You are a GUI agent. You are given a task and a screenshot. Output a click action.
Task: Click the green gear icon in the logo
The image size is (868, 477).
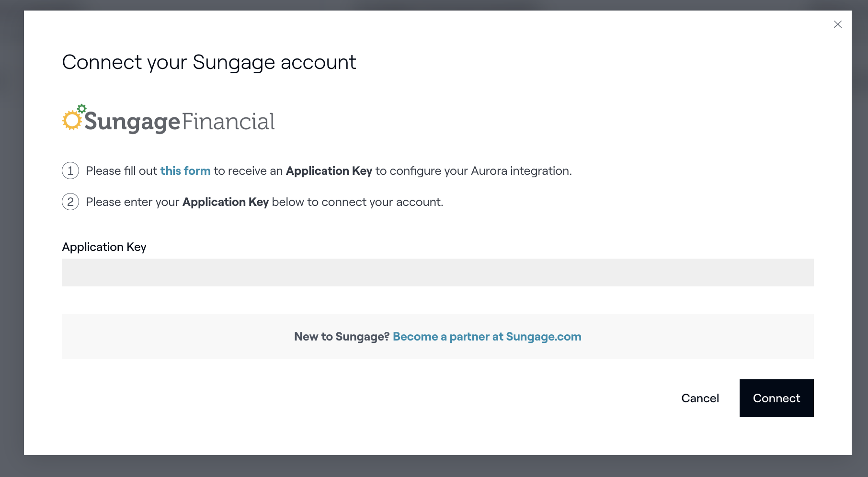[x=81, y=107]
